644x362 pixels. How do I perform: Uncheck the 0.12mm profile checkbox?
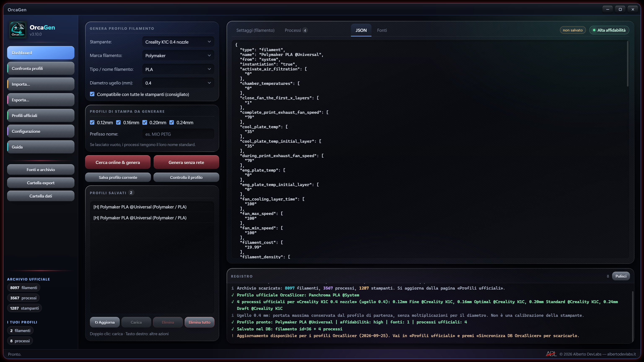(92, 122)
